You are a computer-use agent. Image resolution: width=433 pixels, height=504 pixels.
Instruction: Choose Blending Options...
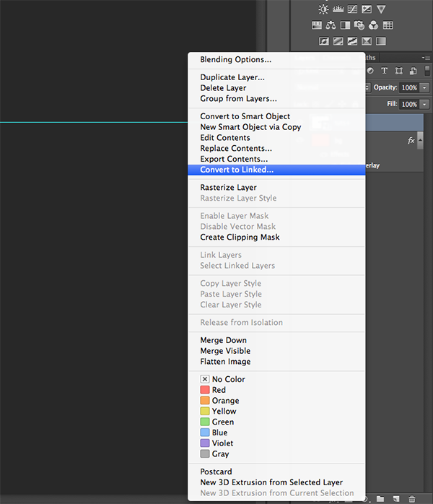[236, 59]
